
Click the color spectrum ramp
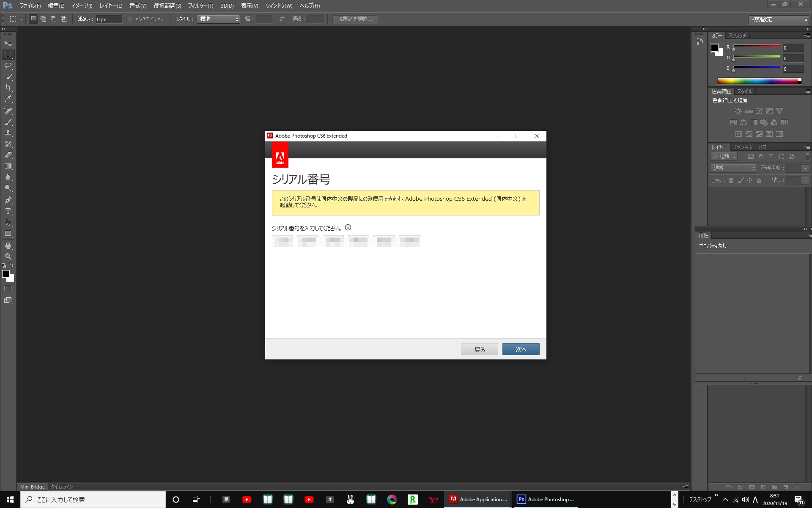tap(757, 81)
